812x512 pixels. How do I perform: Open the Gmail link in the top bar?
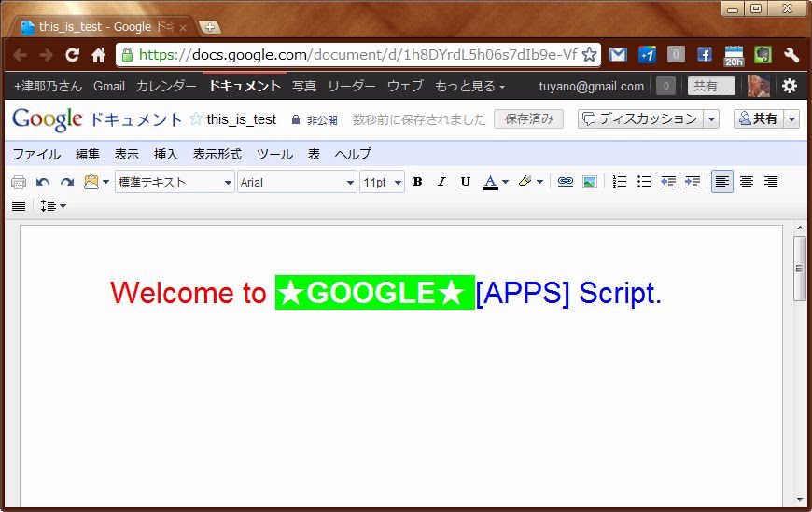pos(109,86)
